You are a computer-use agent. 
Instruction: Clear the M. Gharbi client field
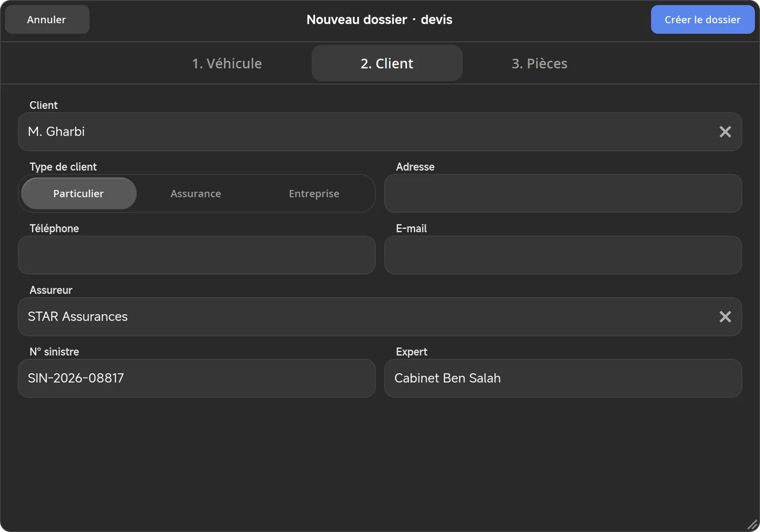[x=725, y=132]
